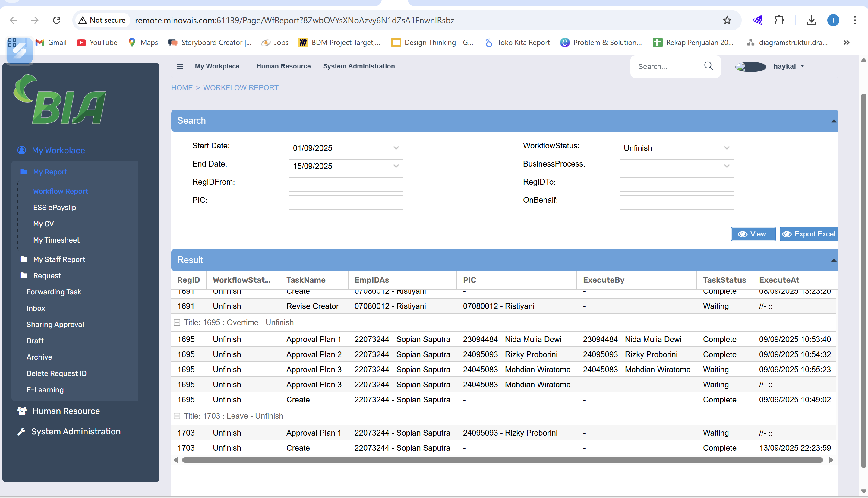The image size is (868, 498).
Task: Bookmark page with star icon
Action: pos(727,20)
